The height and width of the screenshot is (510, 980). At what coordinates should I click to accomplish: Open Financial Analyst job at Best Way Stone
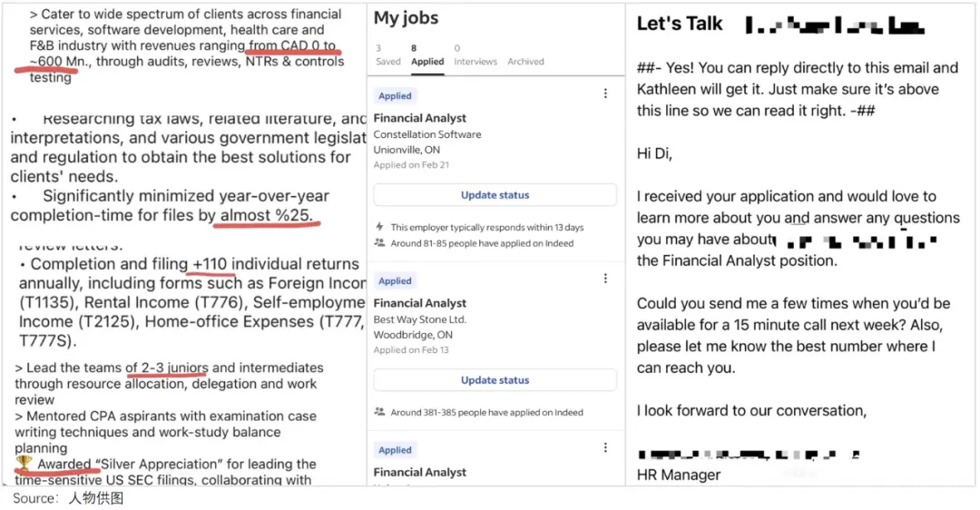[419, 303]
